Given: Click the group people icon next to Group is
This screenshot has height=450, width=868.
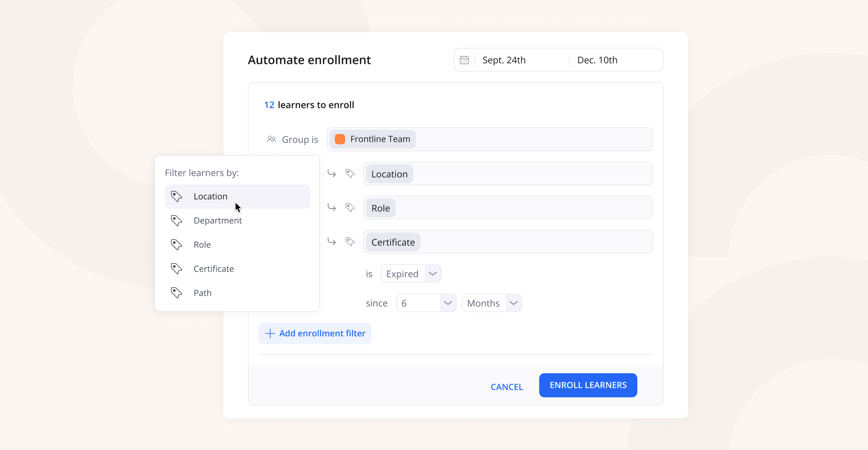Looking at the screenshot, I should tap(272, 139).
